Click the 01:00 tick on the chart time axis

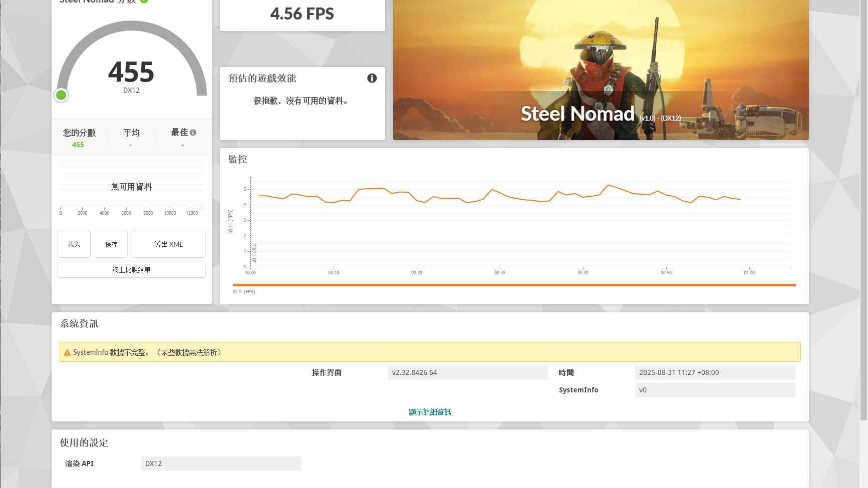tap(749, 273)
